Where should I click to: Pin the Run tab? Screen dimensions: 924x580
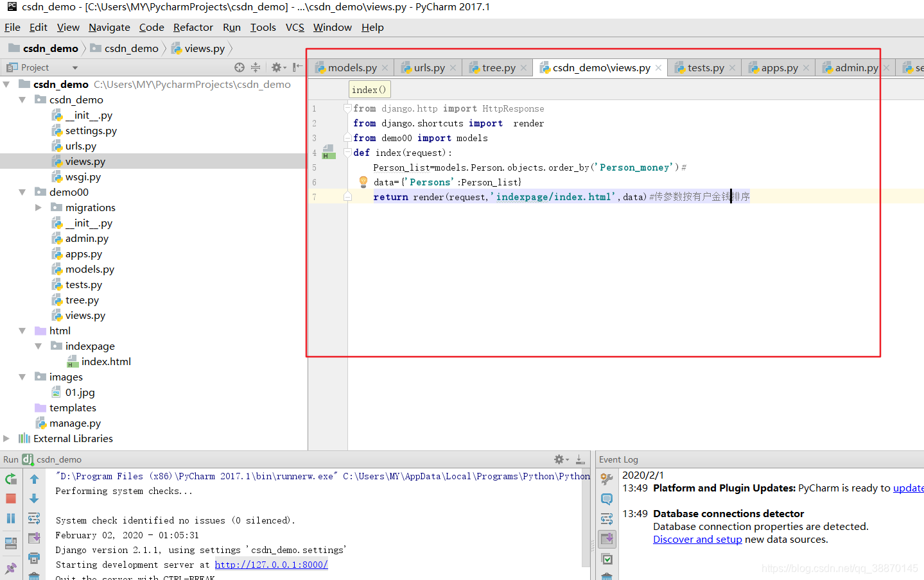tap(11, 568)
